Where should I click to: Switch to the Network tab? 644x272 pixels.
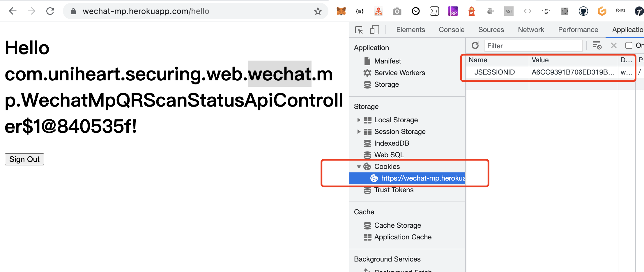[531, 30]
